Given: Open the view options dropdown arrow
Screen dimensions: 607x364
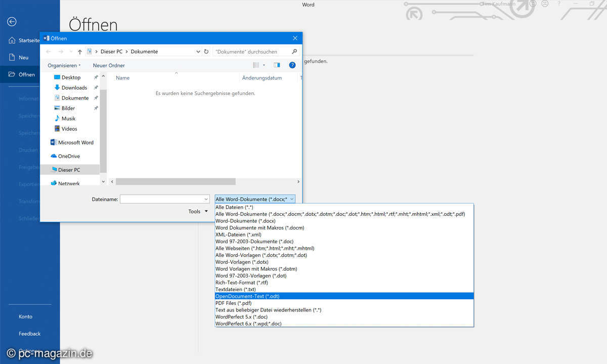Looking at the screenshot, I should (x=264, y=65).
